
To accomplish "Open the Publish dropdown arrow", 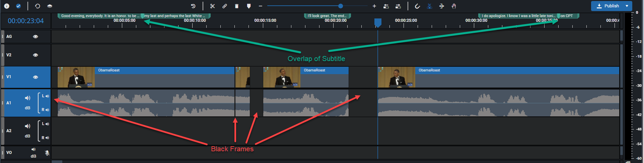I will click(627, 6).
